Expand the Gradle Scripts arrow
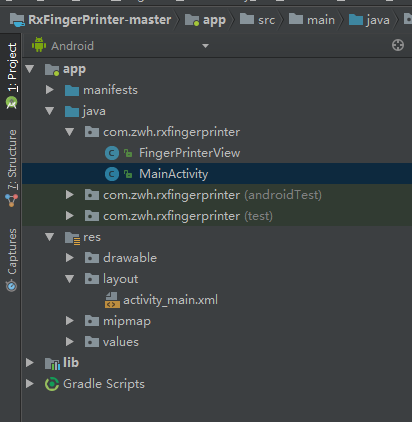Screen dimensions: 412x422 click(30, 384)
